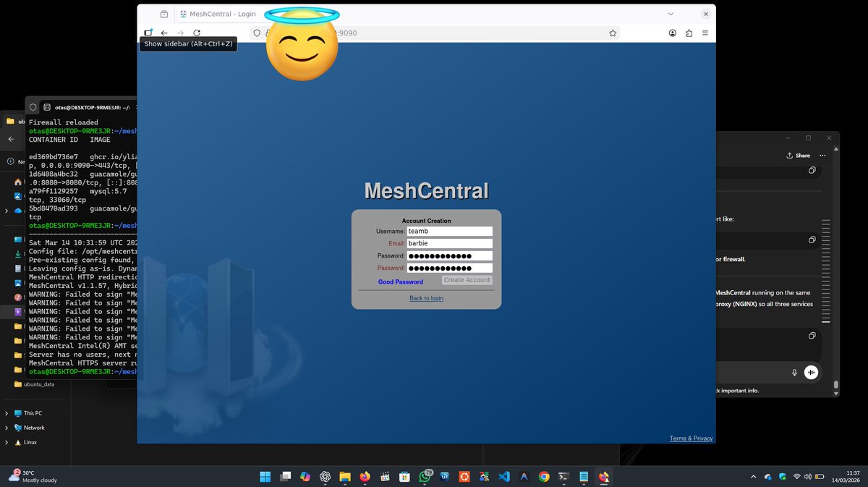Open ChatGPT from the taskbar

pos(325,477)
